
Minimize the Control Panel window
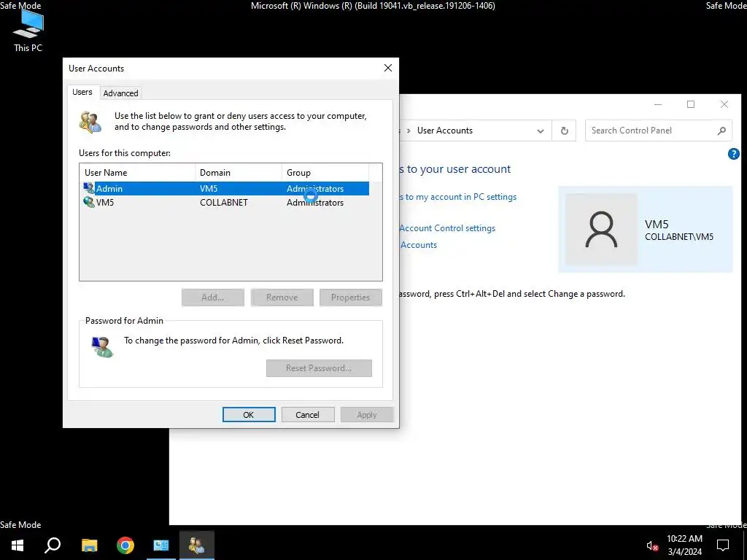click(x=658, y=104)
